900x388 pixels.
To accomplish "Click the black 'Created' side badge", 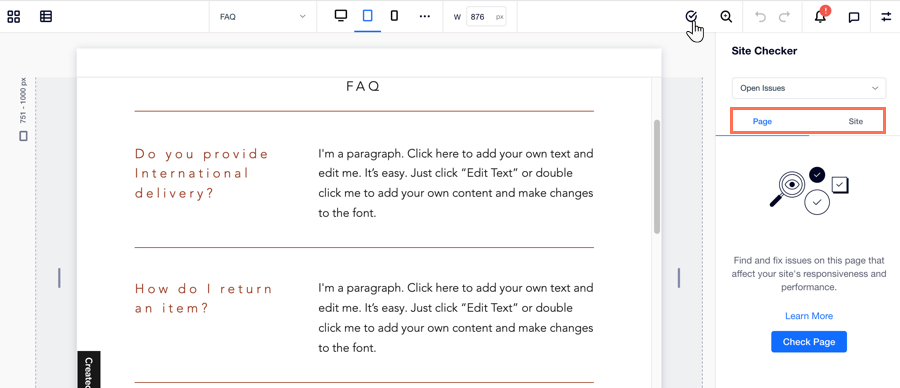I will 88,370.
